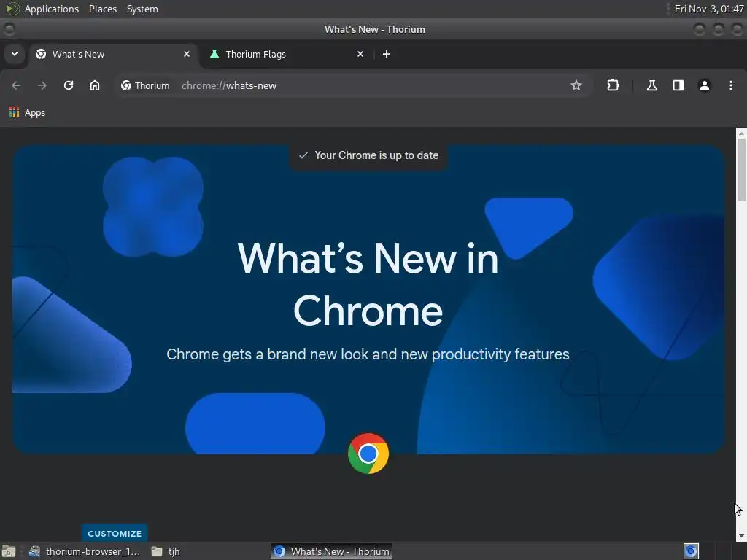The image size is (747, 560).
Task: Open the three-dot browser menu
Action: click(730, 85)
